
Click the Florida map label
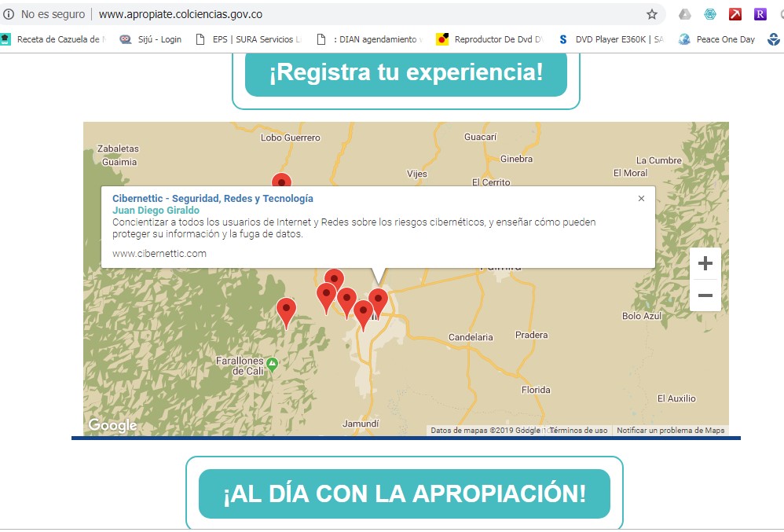tap(536, 390)
